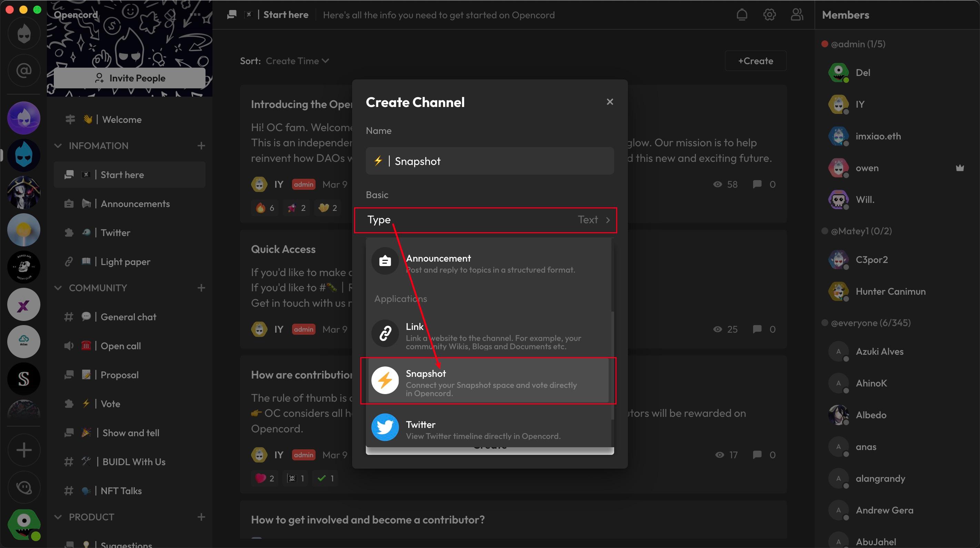
Task: Choose the Announcement channel type
Action: 489,261
